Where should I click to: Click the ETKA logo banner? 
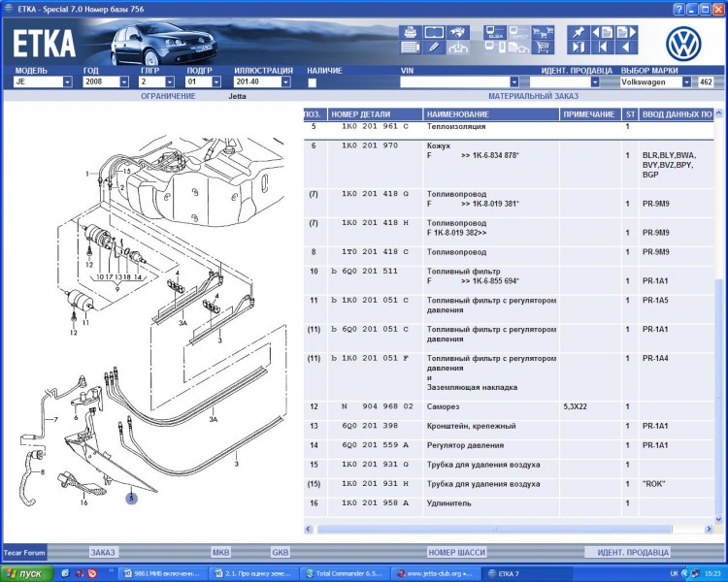click(x=44, y=44)
